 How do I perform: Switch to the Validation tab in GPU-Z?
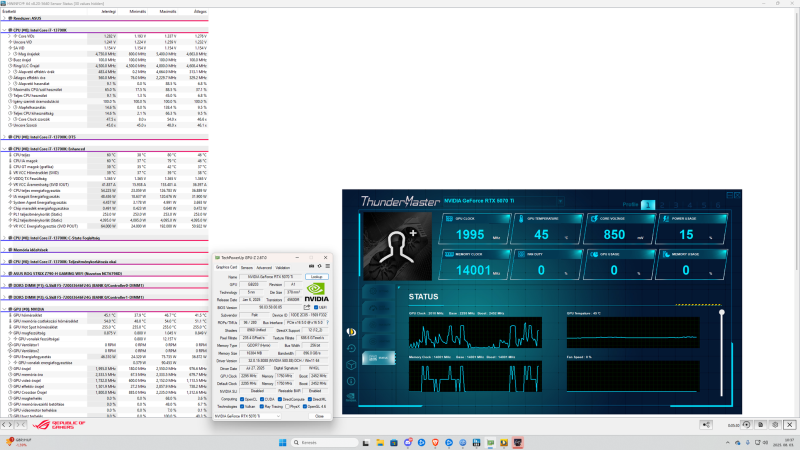pos(283,267)
